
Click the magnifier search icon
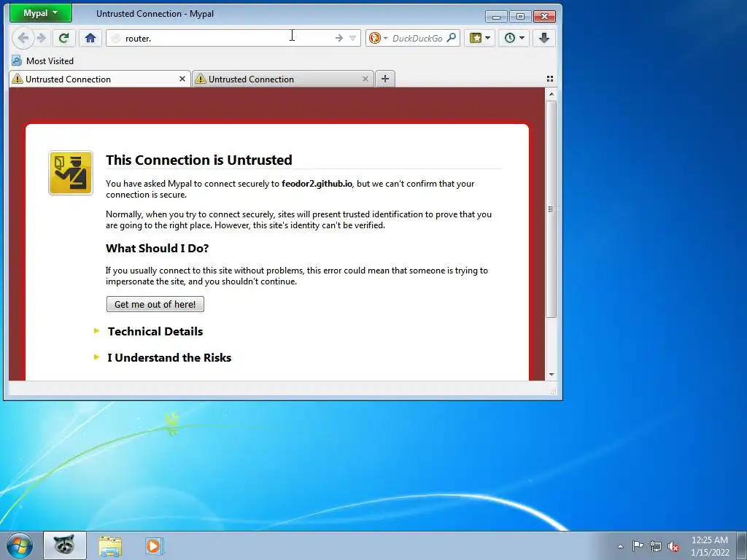coord(452,38)
